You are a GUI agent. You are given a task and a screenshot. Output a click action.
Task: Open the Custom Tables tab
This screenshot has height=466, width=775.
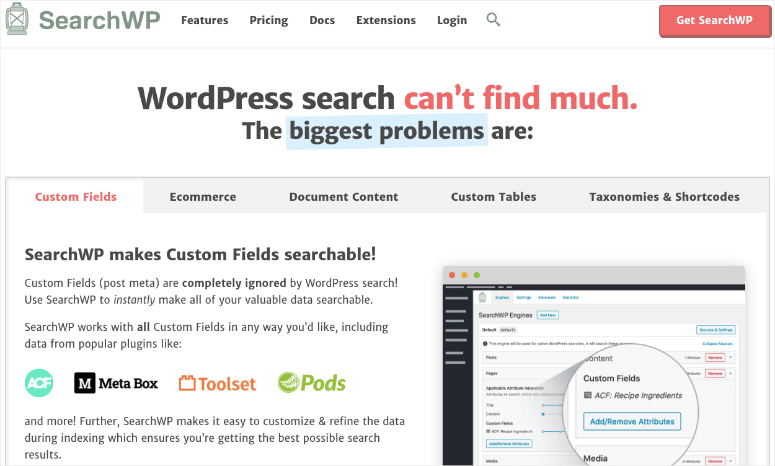click(493, 197)
